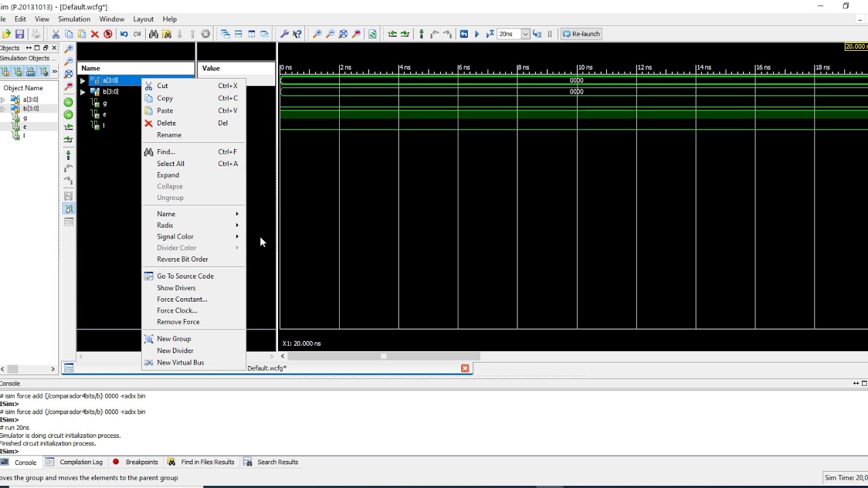This screenshot has width=868, height=488.
Task: Click the Zoom In magnifier in the top toolbar
Action: [x=317, y=34]
